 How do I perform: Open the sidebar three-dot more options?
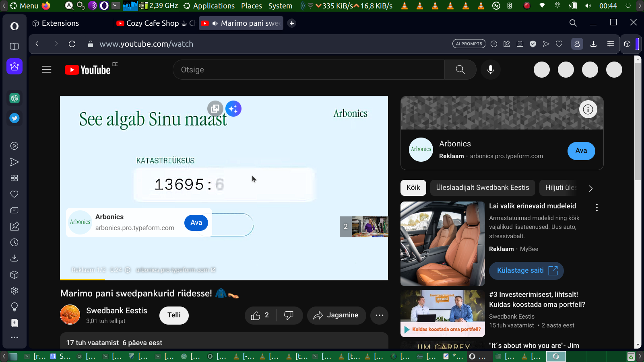14,337
